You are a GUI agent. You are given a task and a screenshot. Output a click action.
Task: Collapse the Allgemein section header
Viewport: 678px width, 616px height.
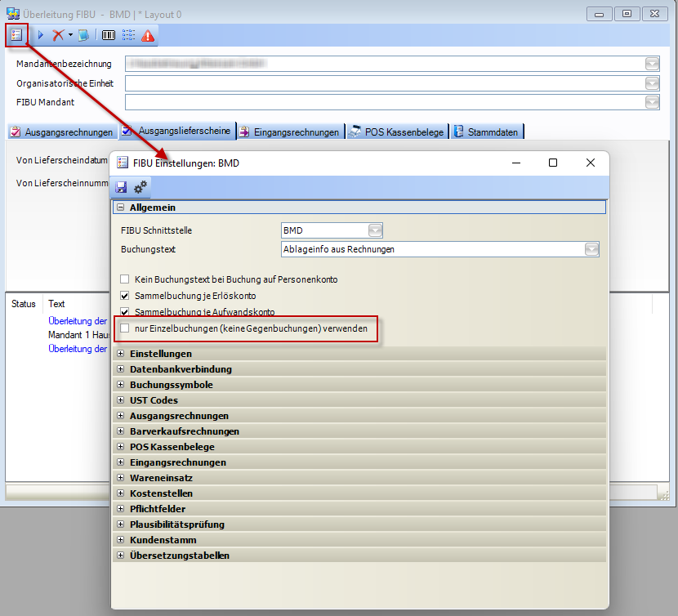[121, 208]
